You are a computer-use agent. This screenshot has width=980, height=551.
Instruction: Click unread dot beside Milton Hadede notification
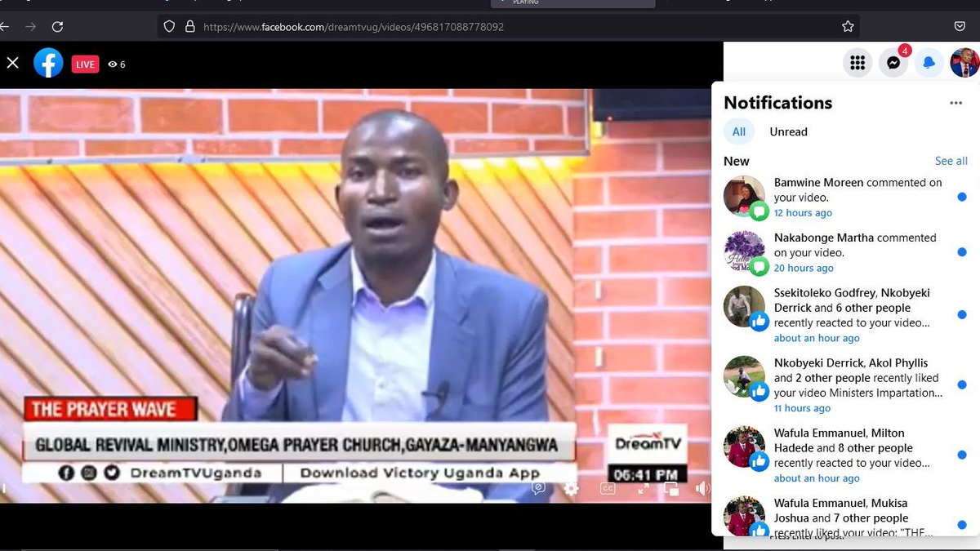coord(962,455)
